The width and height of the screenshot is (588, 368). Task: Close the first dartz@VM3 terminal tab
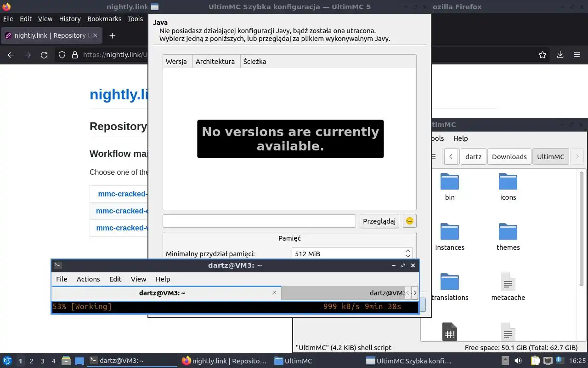point(274,293)
